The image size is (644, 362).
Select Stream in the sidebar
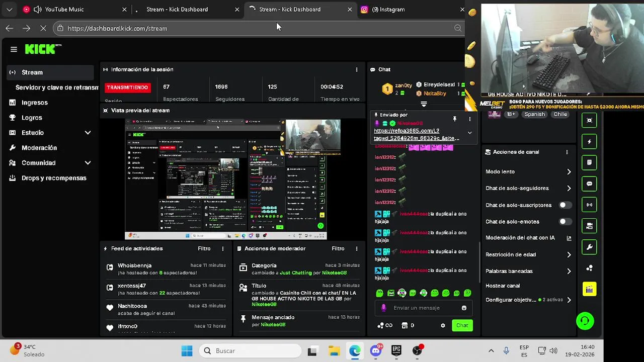point(50,72)
